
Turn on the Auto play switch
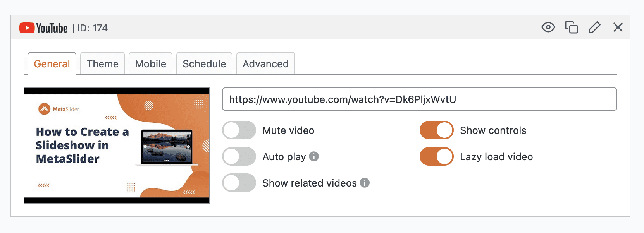point(239,157)
